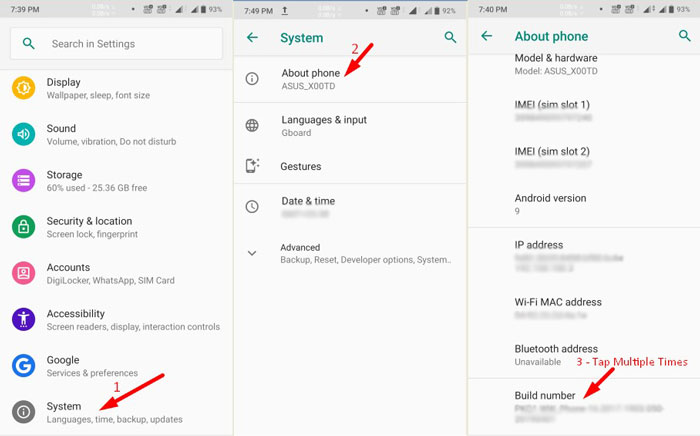Search within About phone screen
700x436 pixels.
(684, 36)
